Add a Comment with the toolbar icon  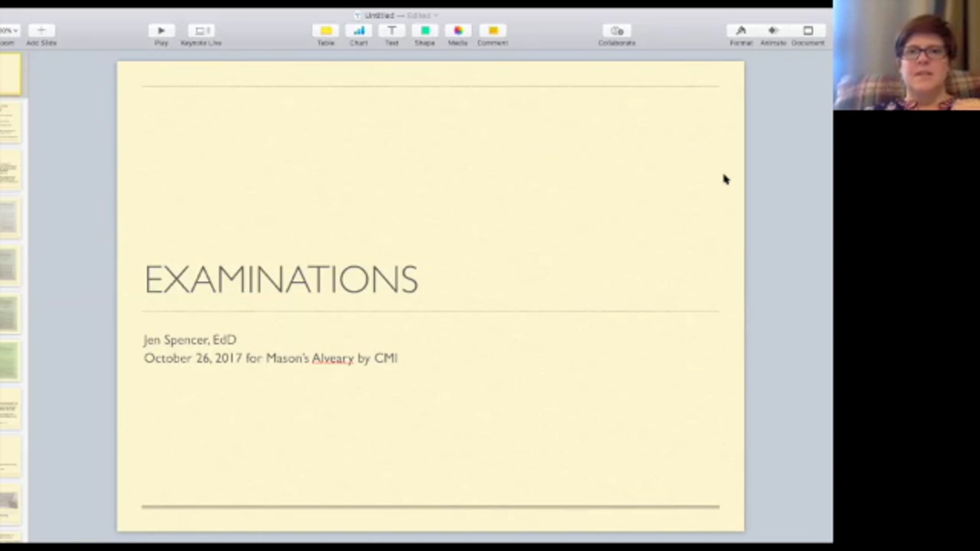pyautogui.click(x=493, y=31)
